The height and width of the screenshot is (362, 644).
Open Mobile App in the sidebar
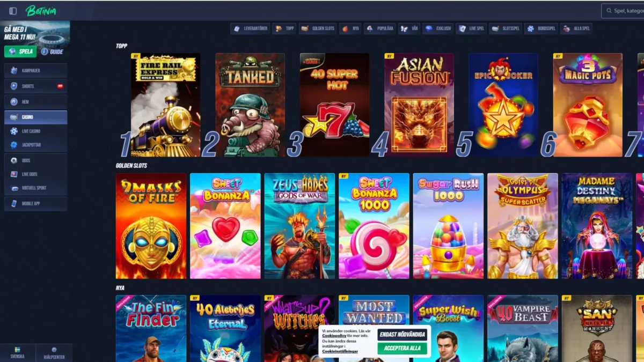click(x=35, y=204)
